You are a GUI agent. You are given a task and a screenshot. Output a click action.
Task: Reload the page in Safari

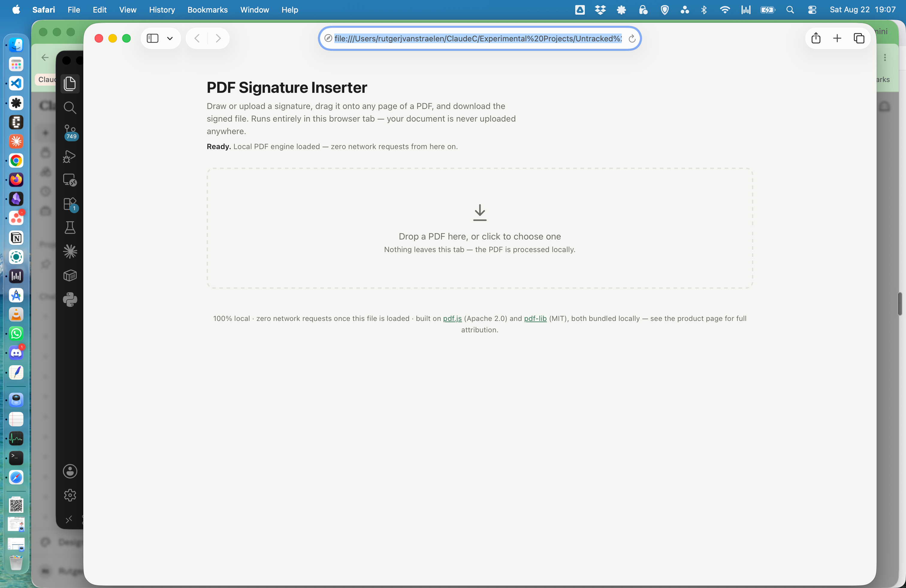pos(632,38)
